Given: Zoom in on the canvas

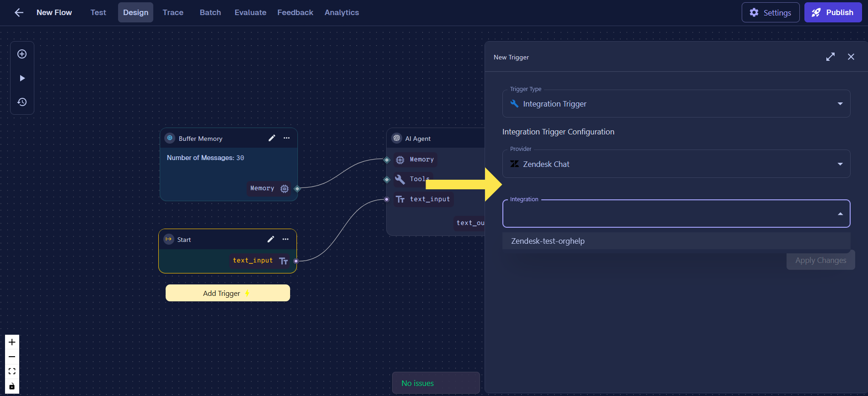Looking at the screenshot, I should [12, 342].
